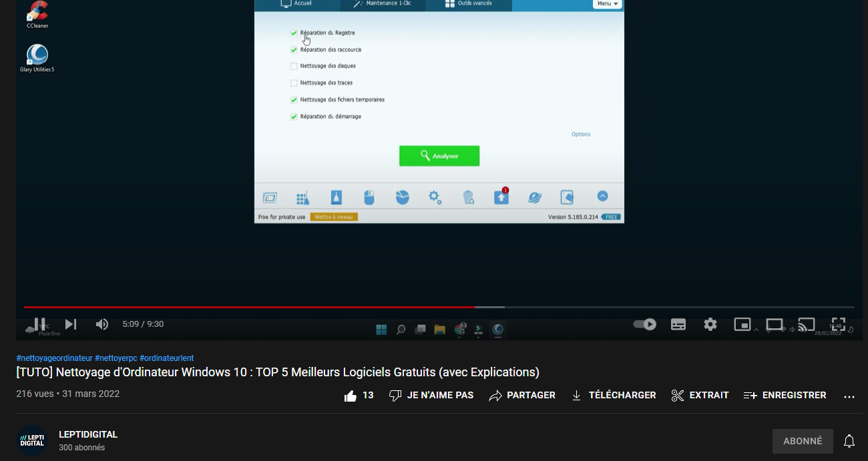868x461 pixels.
Task: Switch to the Accueil tab
Action: pos(297,4)
